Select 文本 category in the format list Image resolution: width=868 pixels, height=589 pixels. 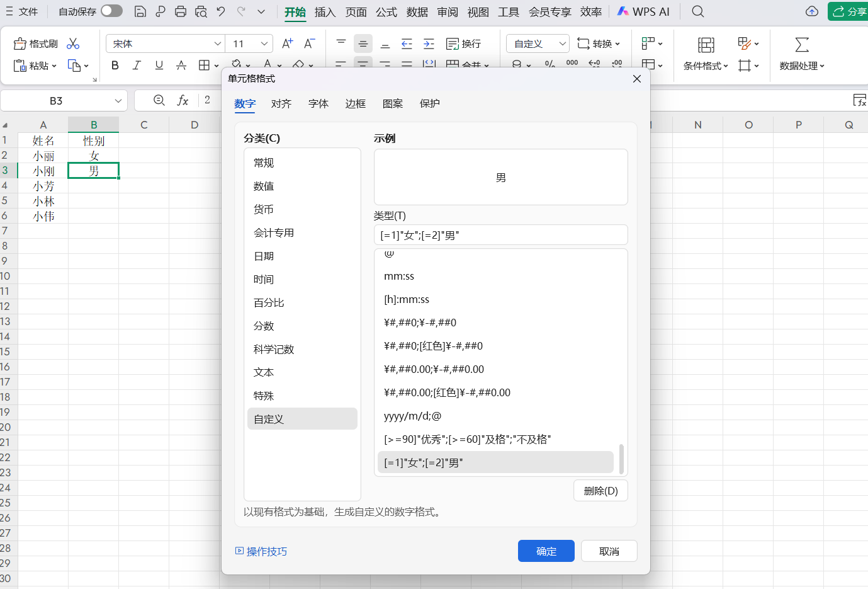click(263, 372)
